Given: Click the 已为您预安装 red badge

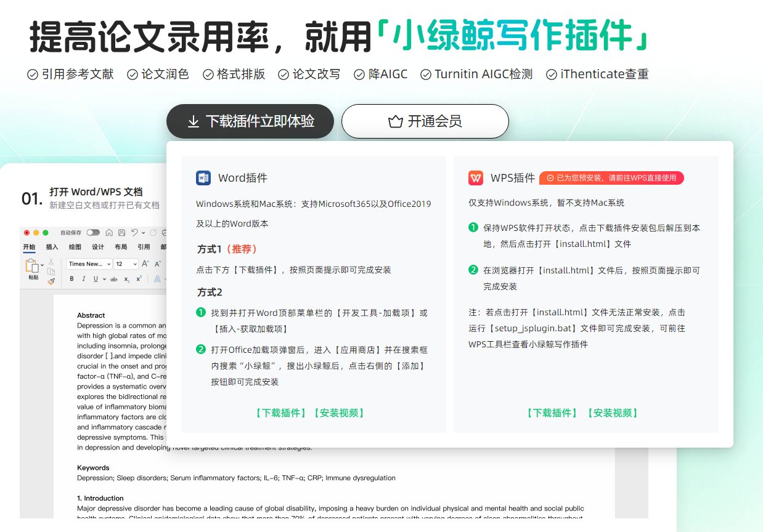Looking at the screenshot, I should click(611, 178).
